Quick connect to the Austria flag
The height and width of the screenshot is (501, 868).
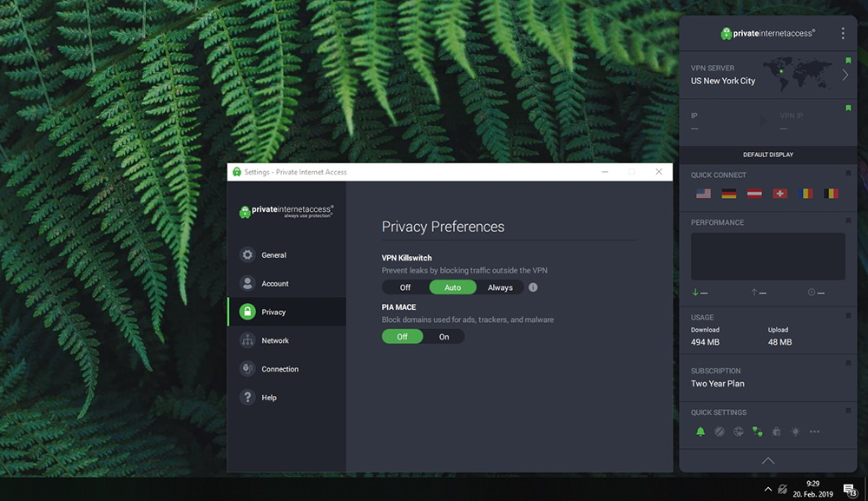pyautogui.click(x=754, y=194)
